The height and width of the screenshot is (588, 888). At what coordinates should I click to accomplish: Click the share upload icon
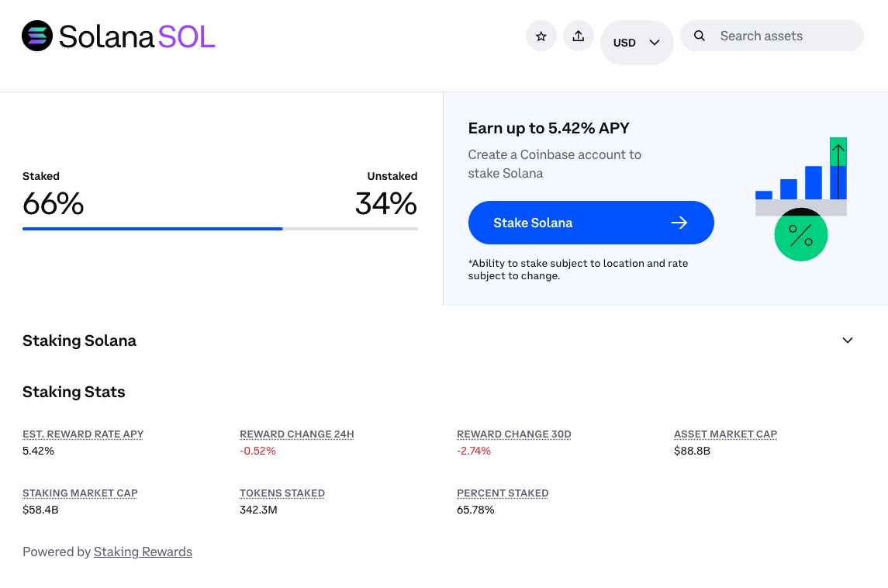coord(579,36)
